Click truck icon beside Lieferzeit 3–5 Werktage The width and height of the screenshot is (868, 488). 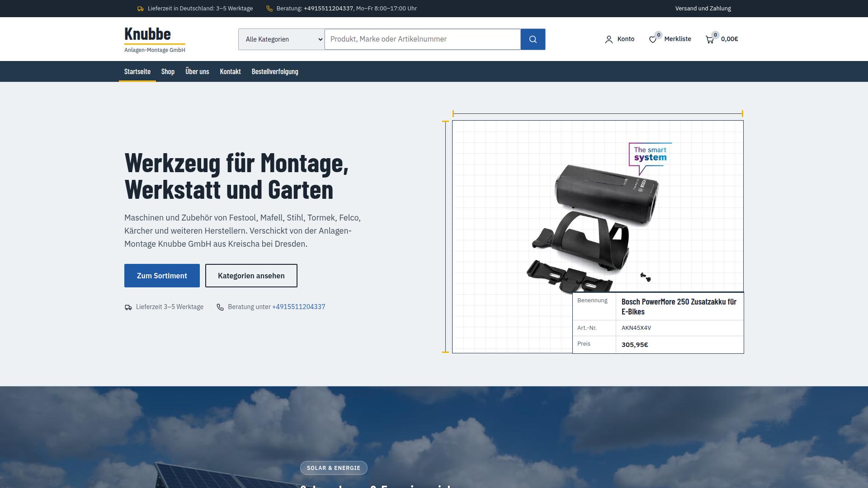pos(128,307)
